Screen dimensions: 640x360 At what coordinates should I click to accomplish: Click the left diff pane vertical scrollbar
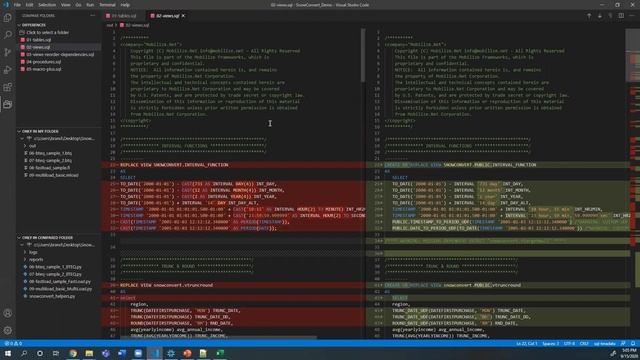coord(362,55)
